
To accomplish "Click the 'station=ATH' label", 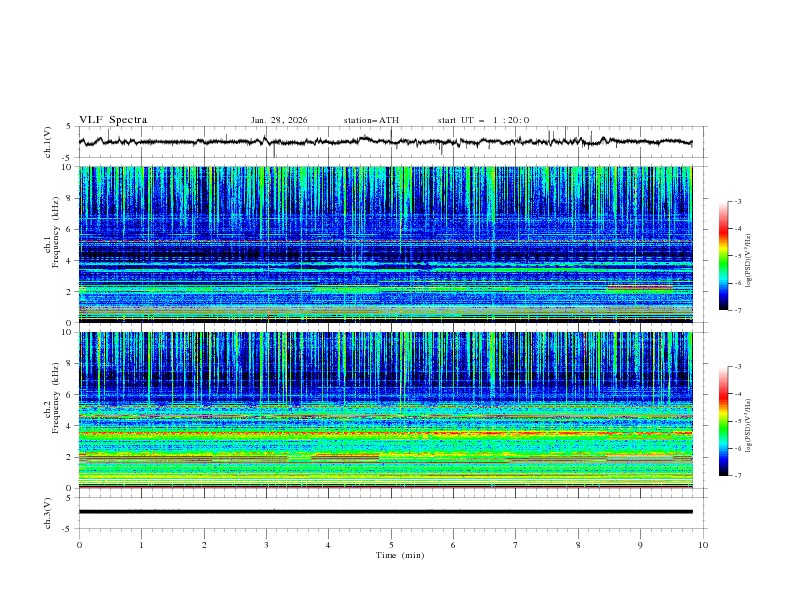I will (371, 120).
